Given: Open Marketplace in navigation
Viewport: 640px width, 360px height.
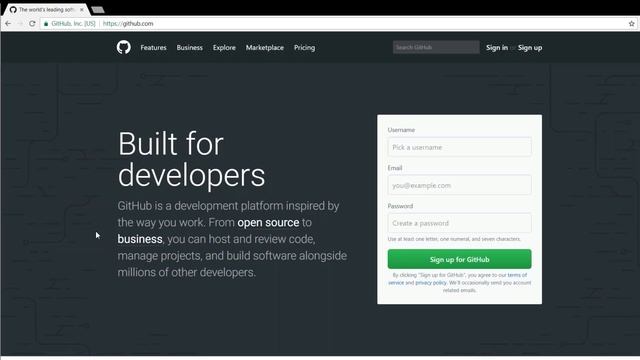Looking at the screenshot, I should [264, 47].
